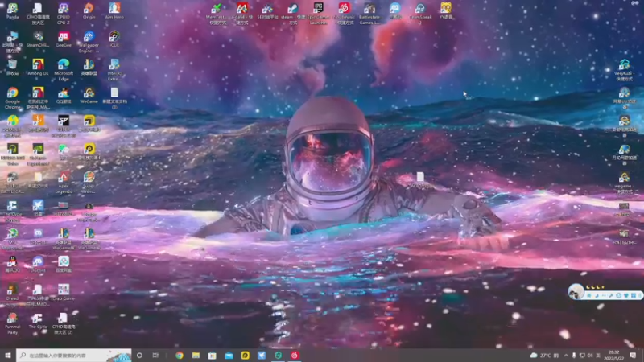Launch the Among Us shortcut

(38, 68)
